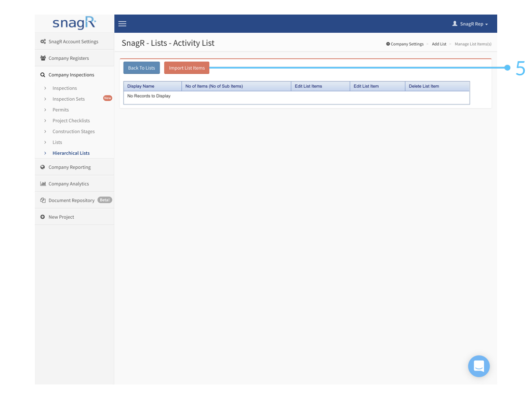Open Permits submenu link

coord(60,110)
